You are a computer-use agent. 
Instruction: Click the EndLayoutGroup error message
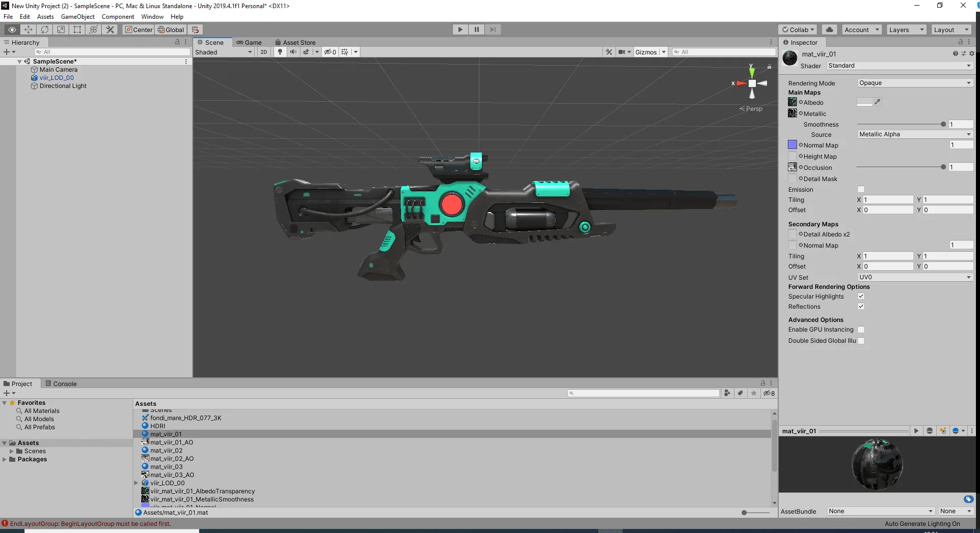pyautogui.click(x=90, y=523)
